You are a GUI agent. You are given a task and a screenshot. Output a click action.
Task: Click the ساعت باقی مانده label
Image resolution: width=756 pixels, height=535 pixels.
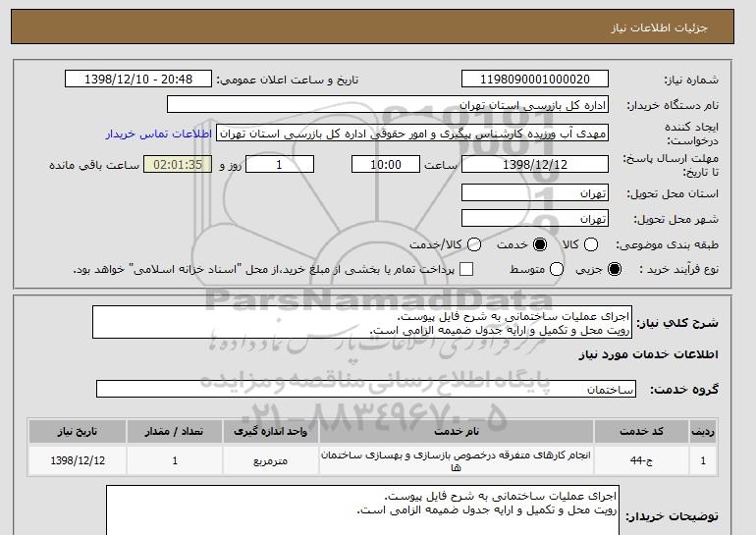pos(94,165)
